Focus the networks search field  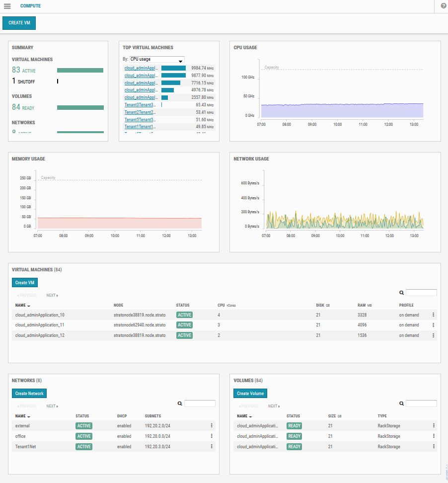click(200, 403)
